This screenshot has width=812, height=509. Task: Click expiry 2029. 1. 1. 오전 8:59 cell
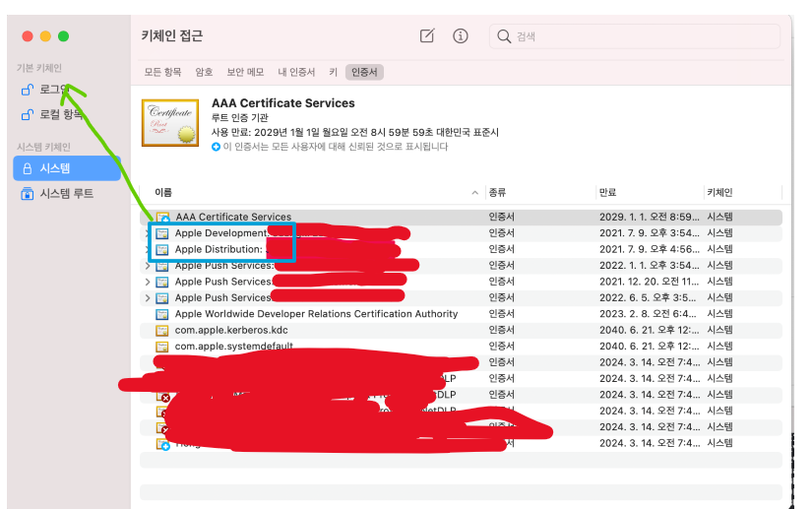(x=650, y=217)
